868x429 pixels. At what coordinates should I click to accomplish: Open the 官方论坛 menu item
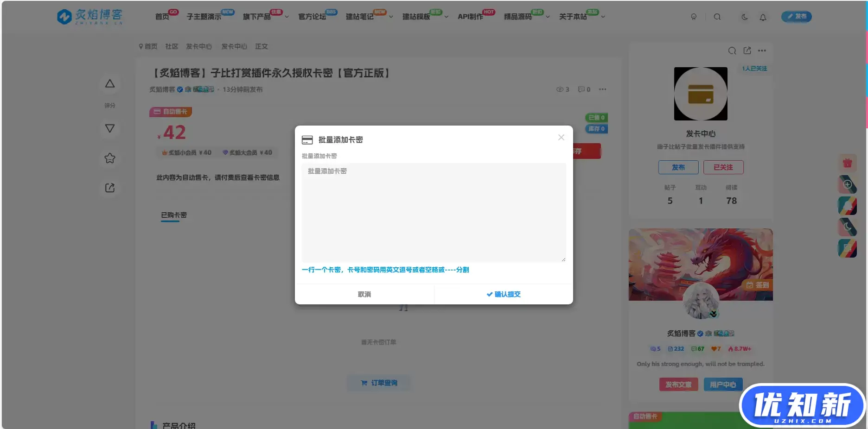point(313,15)
